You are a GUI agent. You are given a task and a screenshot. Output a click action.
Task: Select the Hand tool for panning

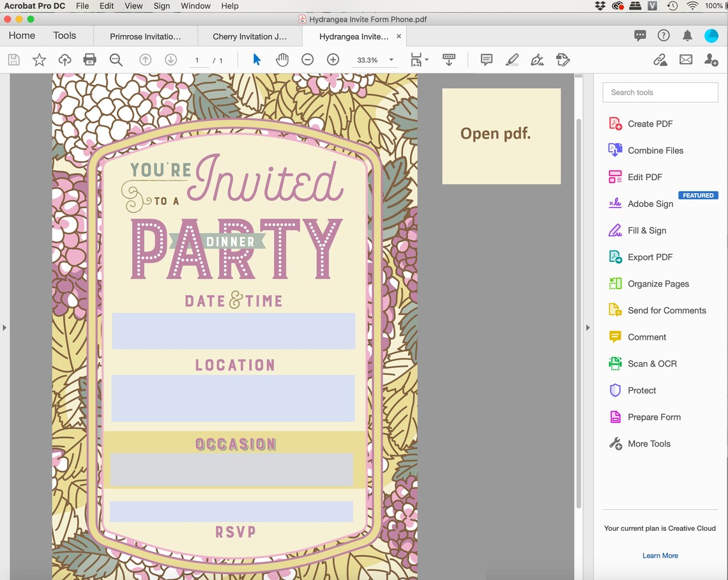coord(282,59)
